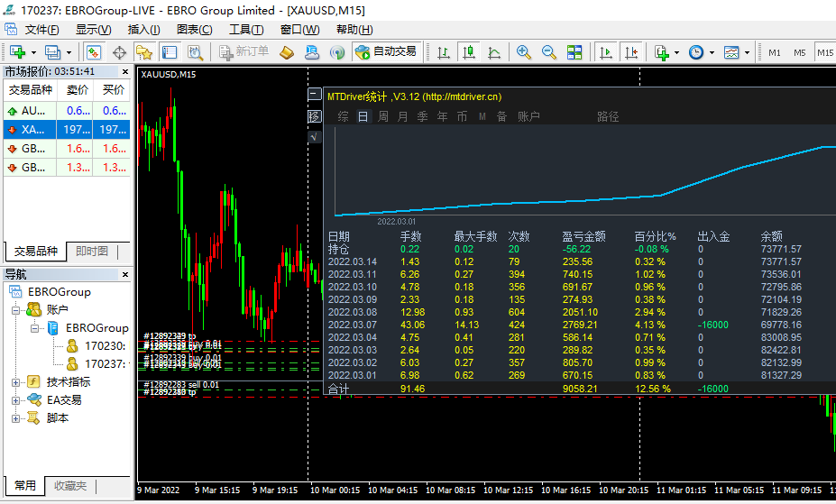Click the signals broadcast icon
The height and width of the screenshot is (504, 836).
pos(337,51)
